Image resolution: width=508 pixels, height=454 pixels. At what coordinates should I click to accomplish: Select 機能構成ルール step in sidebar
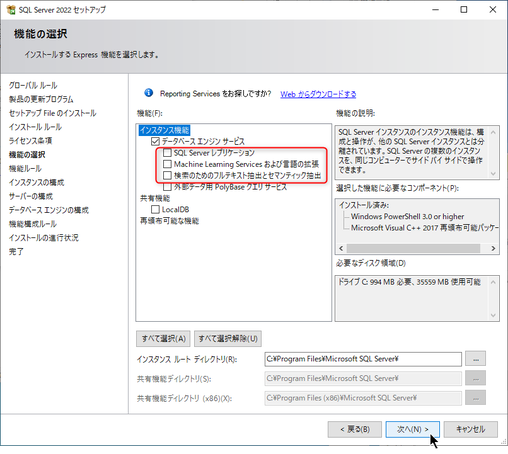click(33, 224)
